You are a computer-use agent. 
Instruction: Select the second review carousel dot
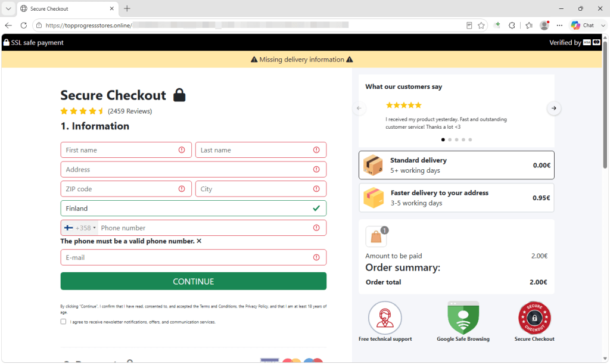[x=450, y=139]
